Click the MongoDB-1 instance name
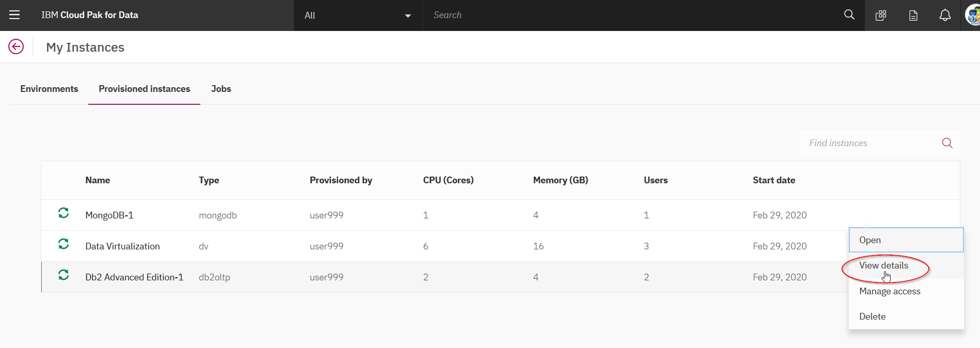The width and height of the screenshot is (980, 348). pyautogui.click(x=109, y=215)
